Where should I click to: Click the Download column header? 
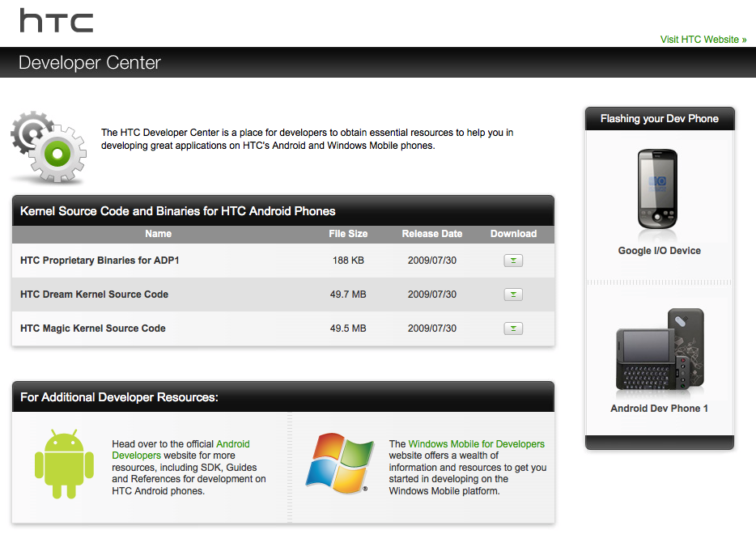(513, 234)
